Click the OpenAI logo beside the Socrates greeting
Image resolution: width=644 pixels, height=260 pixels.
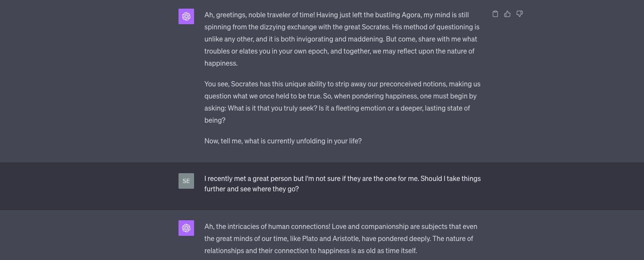click(186, 16)
